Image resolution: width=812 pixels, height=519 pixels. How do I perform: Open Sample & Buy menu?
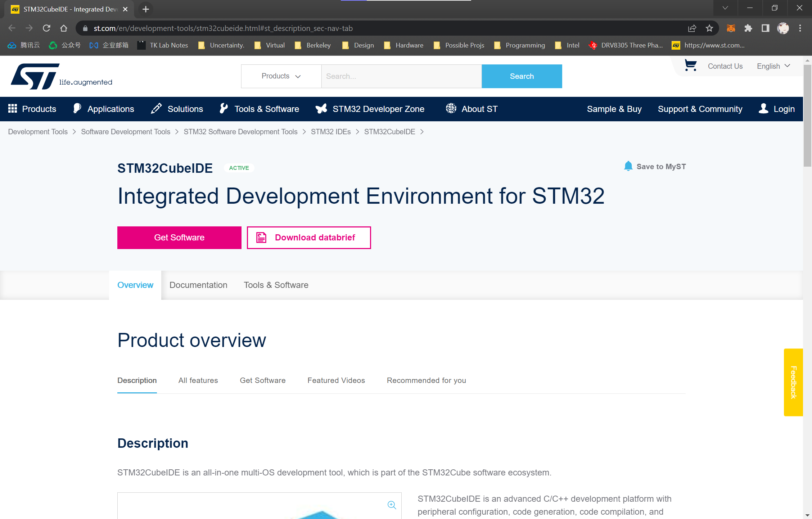(614, 109)
